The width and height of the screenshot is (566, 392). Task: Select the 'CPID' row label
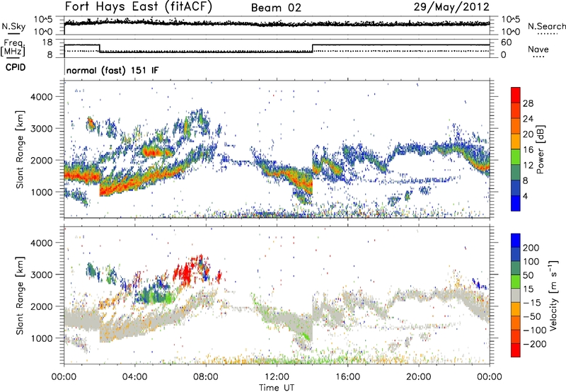[16, 67]
